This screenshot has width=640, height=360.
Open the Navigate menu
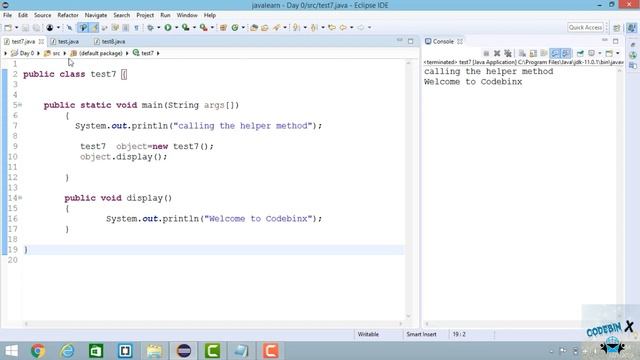(x=96, y=15)
